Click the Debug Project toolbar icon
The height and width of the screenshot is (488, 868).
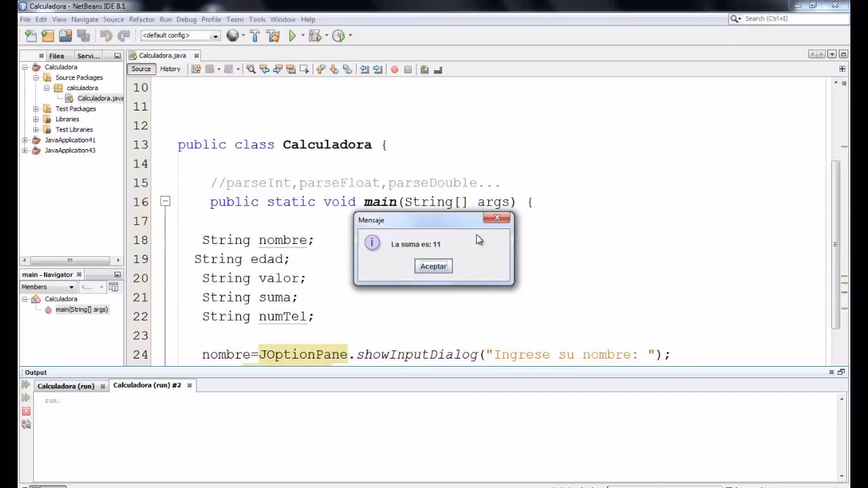[315, 36]
